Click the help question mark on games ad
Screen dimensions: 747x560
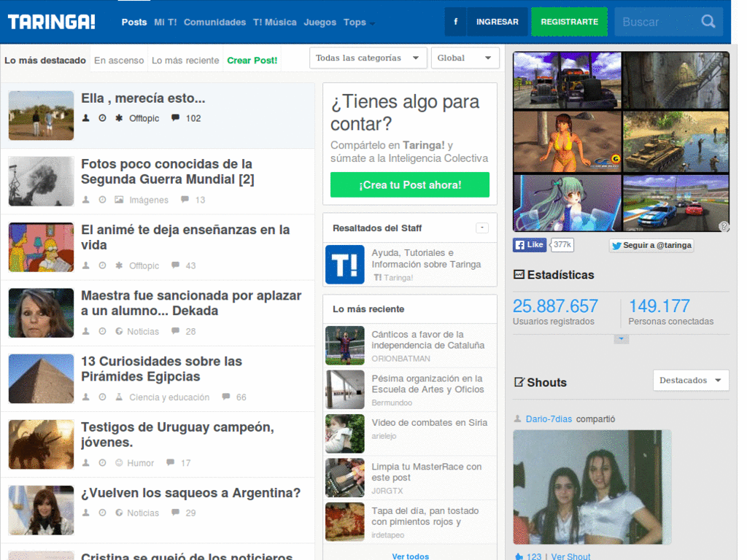pyautogui.click(x=724, y=226)
